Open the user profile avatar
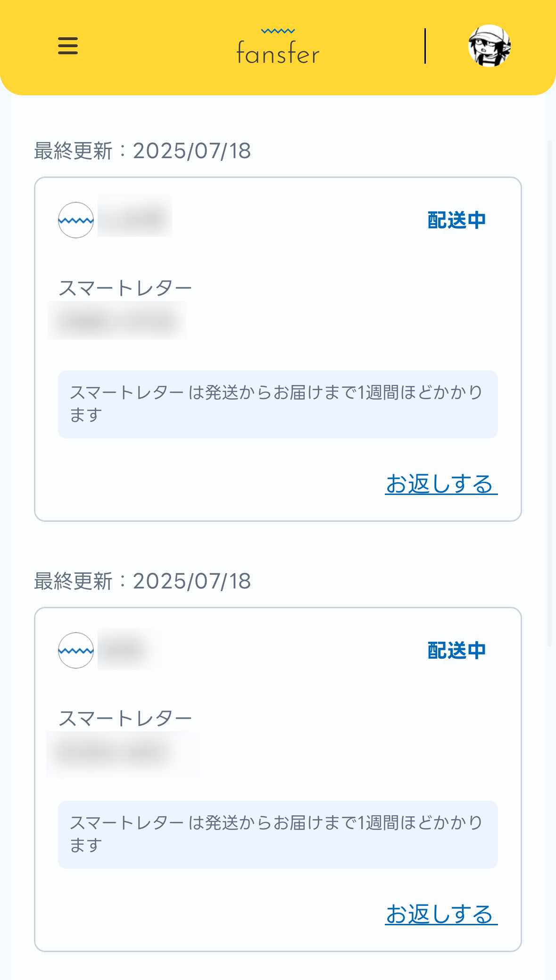This screenshot has width=556, height=980. pyautogui.click(x=489, y=46)
